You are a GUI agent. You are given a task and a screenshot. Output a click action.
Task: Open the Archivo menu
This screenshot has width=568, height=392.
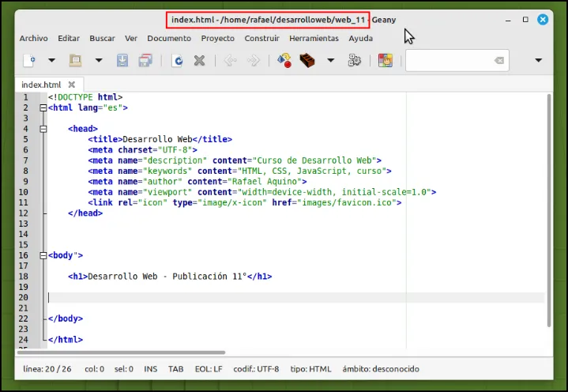click(x=34, y=38)
